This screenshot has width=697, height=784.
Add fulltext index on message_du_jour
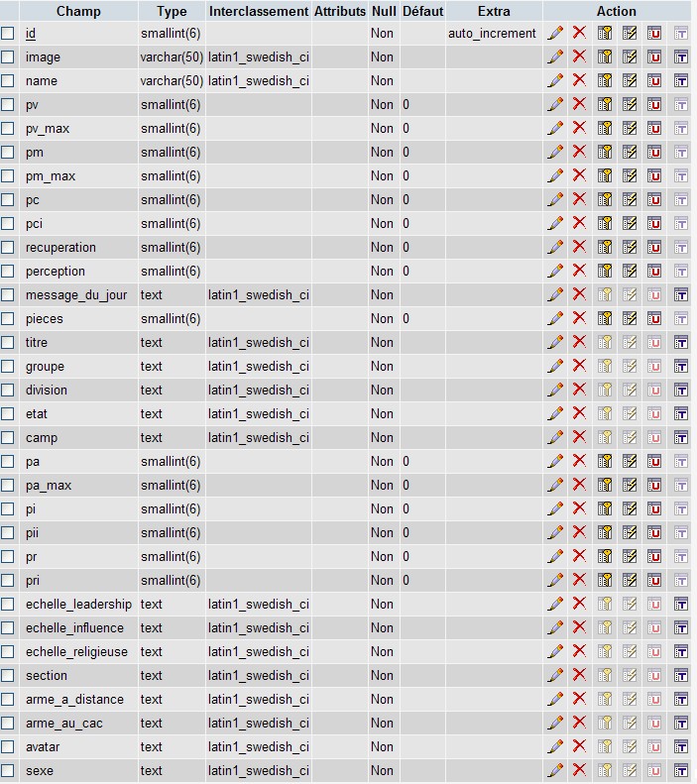680,294
